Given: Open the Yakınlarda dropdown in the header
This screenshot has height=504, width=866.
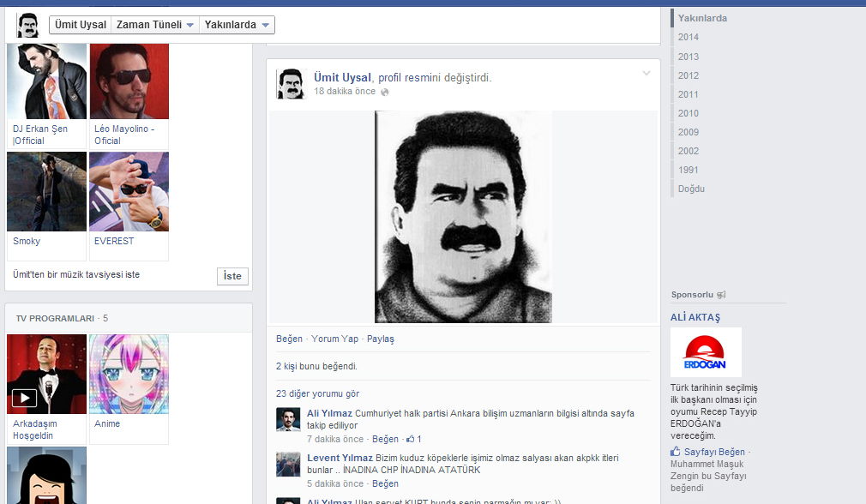Looking at the screenshot, I should 237,25.
